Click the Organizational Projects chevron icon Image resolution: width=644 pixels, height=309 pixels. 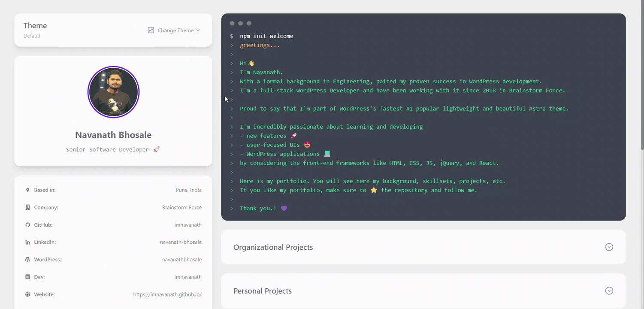pos(609,247)
